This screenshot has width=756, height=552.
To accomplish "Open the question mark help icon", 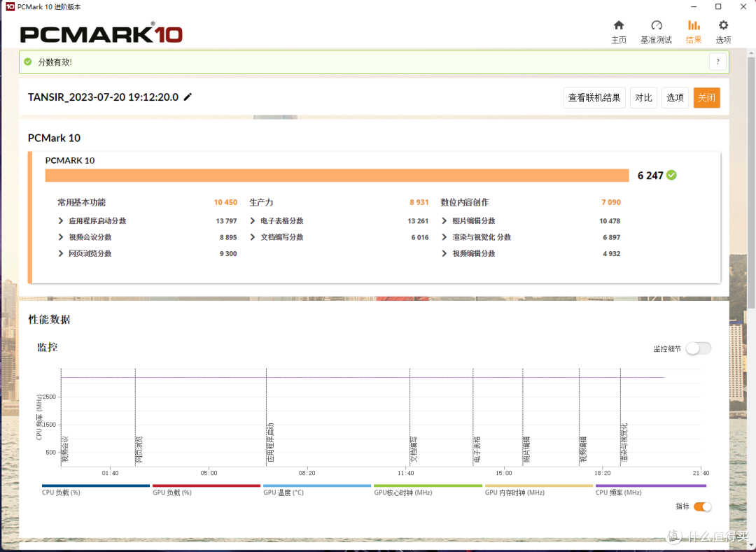I will (x=717, y=62).
